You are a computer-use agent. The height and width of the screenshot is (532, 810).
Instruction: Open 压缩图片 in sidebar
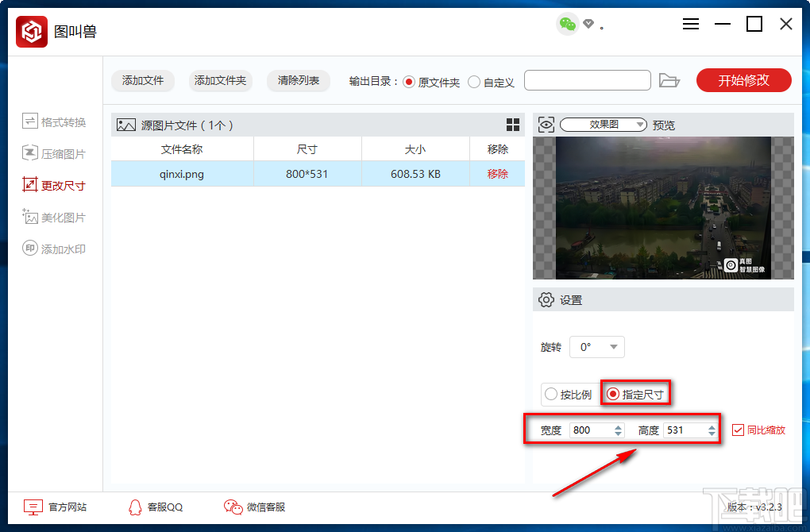click(x=54, y=153)
